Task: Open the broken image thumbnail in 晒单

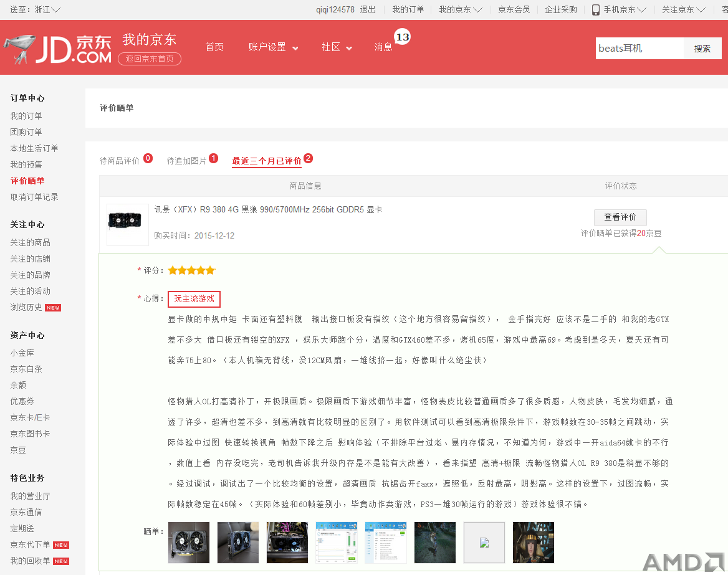Action: [484, 543]
